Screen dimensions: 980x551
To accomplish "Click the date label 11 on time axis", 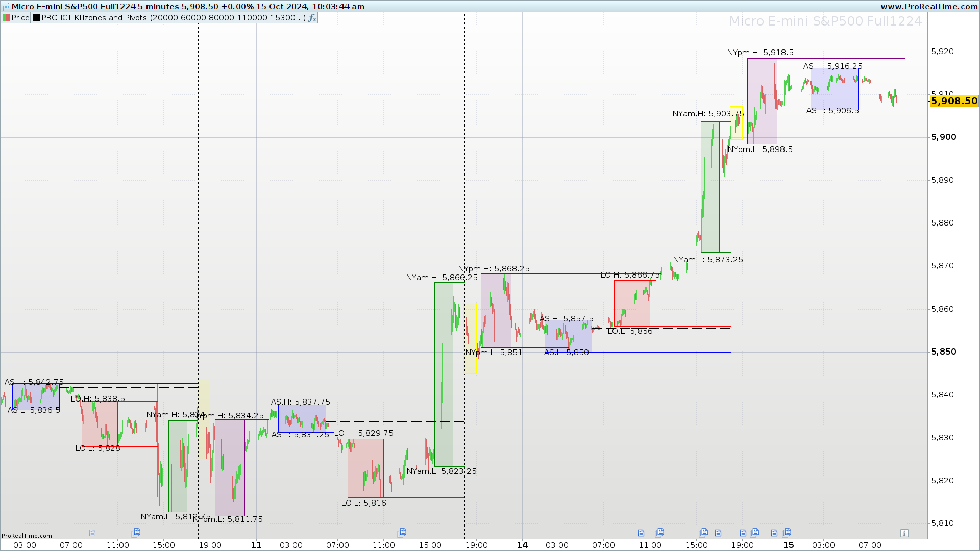I will pyautogui.click(x=256, y=545).
